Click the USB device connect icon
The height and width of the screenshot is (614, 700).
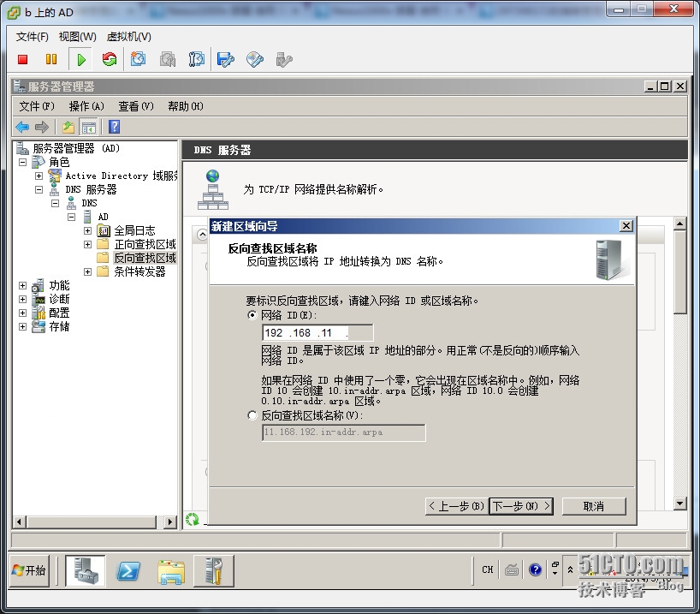click(x=284, y=59)
